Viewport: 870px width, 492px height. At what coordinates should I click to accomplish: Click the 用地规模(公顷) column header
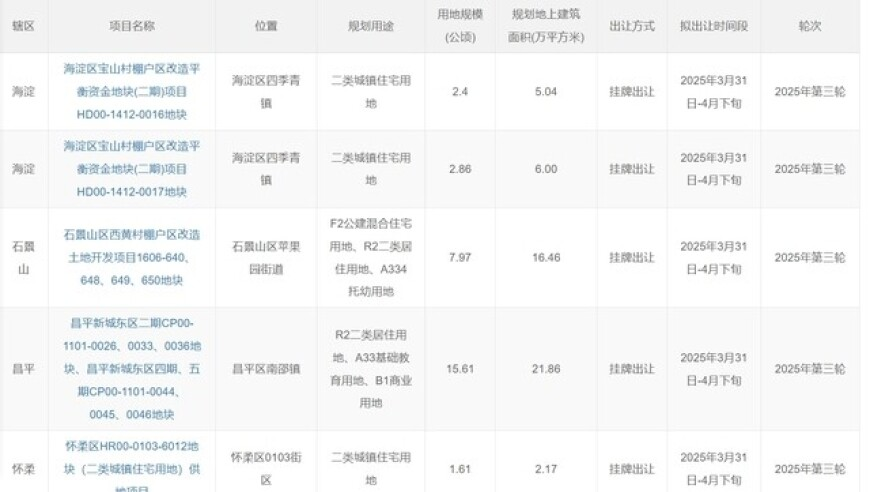[460, 26]
